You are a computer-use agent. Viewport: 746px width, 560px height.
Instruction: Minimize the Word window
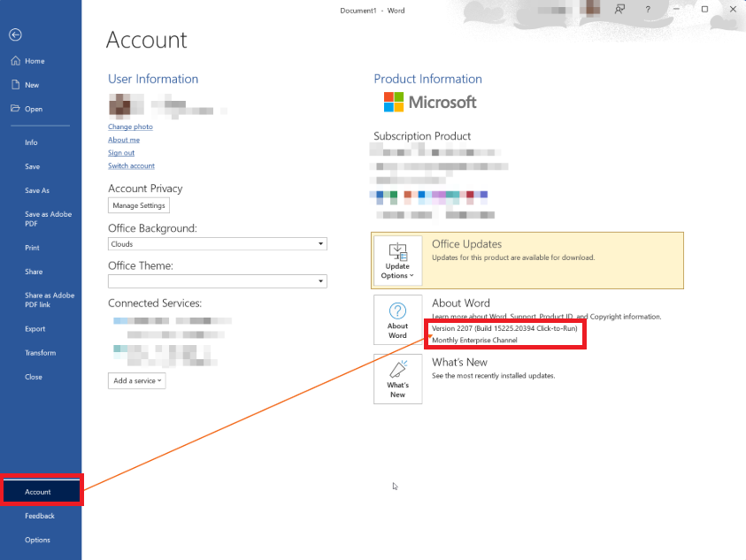point(676,10)
